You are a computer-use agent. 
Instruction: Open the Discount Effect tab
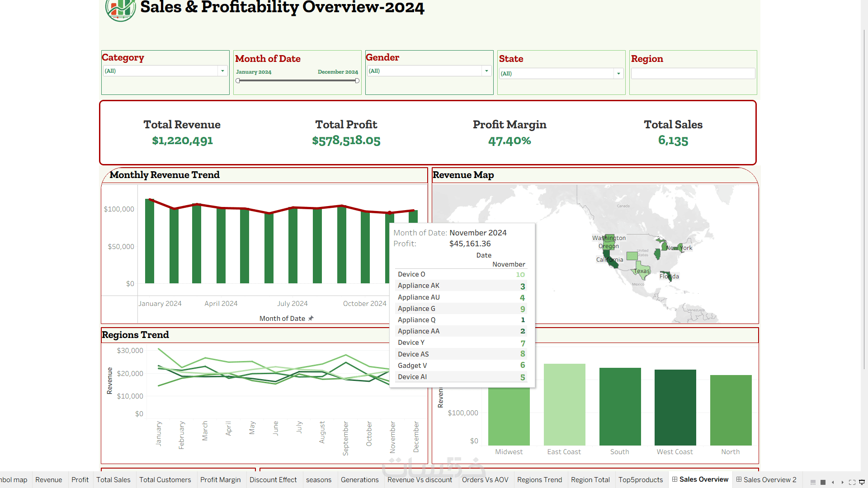point(273,479)
